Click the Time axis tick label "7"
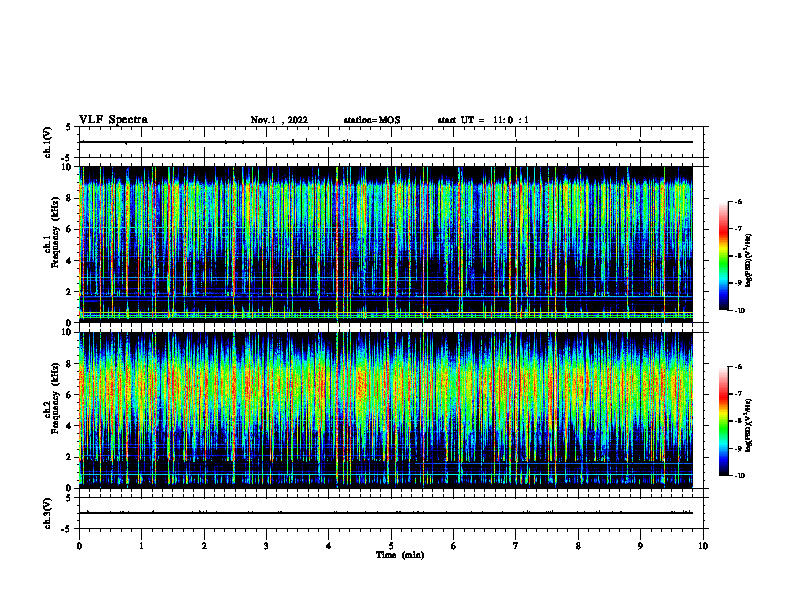This screenshot has width=792, height=612. pyautogui.click(x=516, y=546)
